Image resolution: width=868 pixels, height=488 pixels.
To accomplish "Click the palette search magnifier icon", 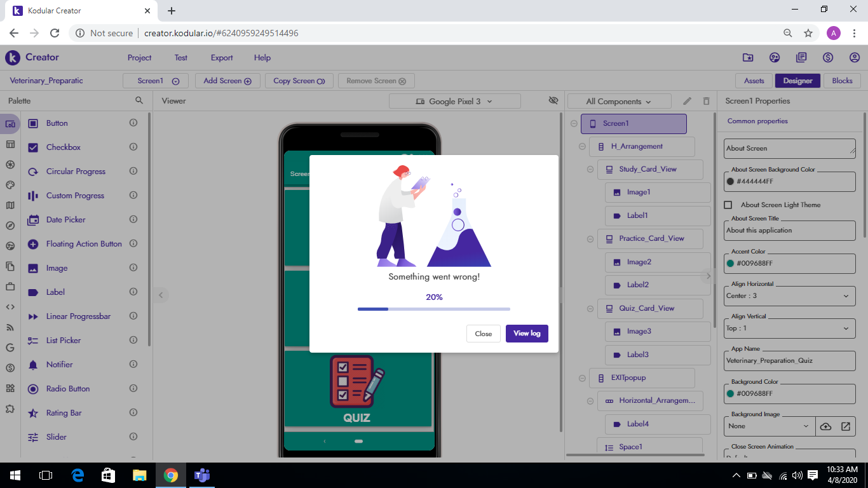I will pyautogui.click(x=139, y=100).
